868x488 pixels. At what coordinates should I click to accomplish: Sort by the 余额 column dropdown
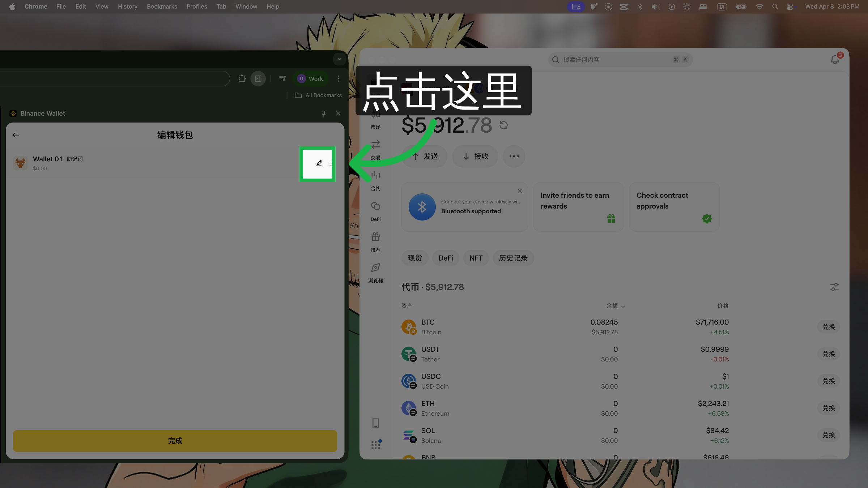(x=616, y=306)
